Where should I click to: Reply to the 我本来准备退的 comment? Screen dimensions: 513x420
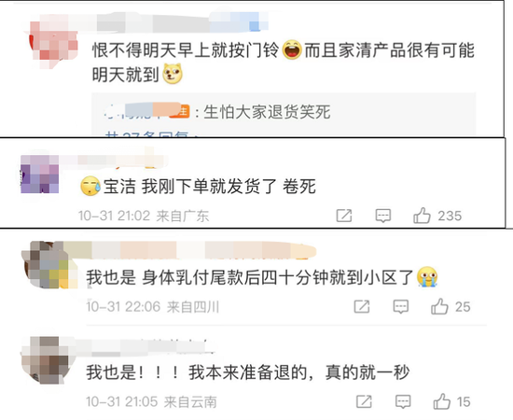click(x=403, y=401)
